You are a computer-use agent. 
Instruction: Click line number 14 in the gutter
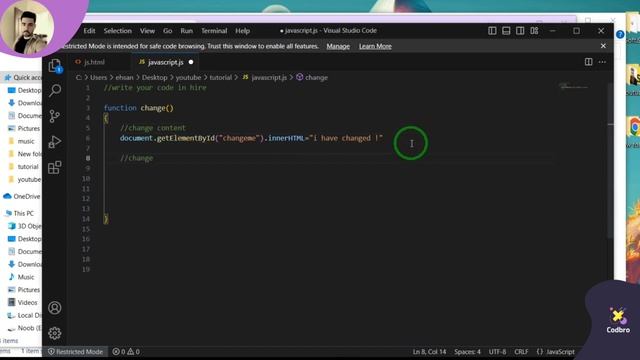pyautogui.click(x=86, y=219)
